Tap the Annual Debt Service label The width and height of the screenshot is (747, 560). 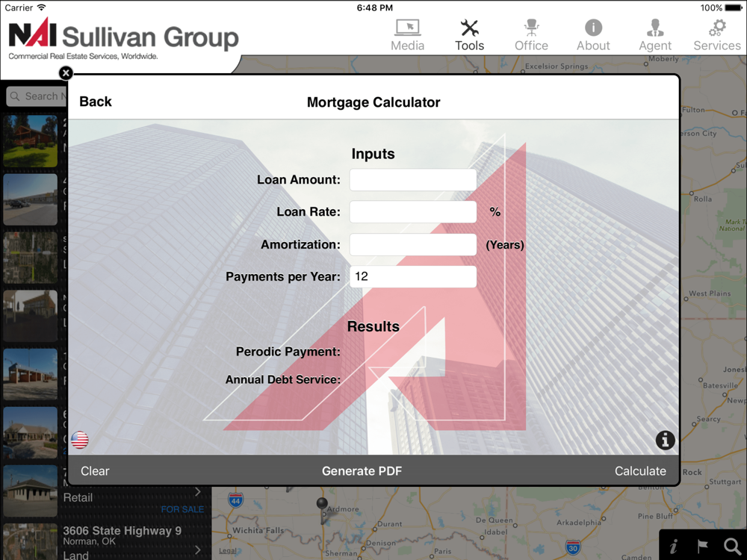tap(283, 379)
